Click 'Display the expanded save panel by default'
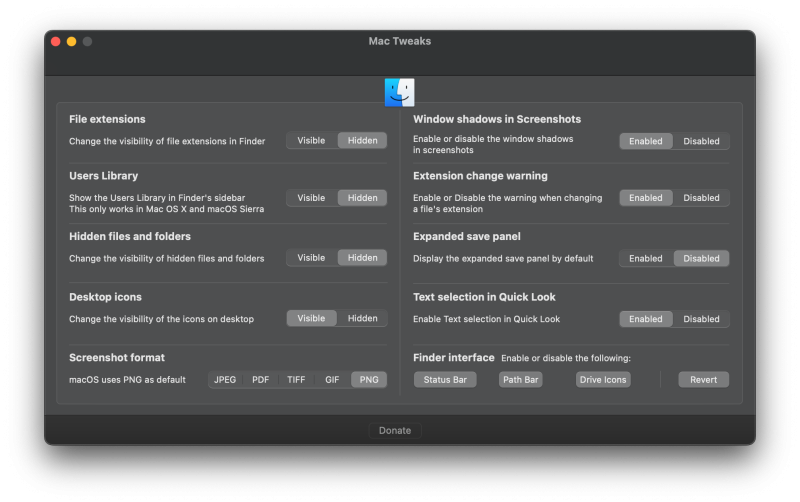 (x=503, y=258)
